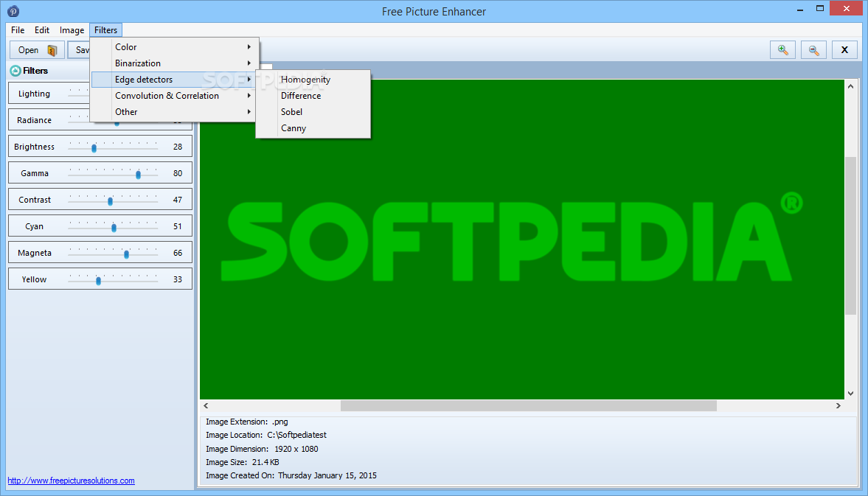Screen dimensions: 868x496
Task: Click the Other submenu arrow
Action: [249, 112]
